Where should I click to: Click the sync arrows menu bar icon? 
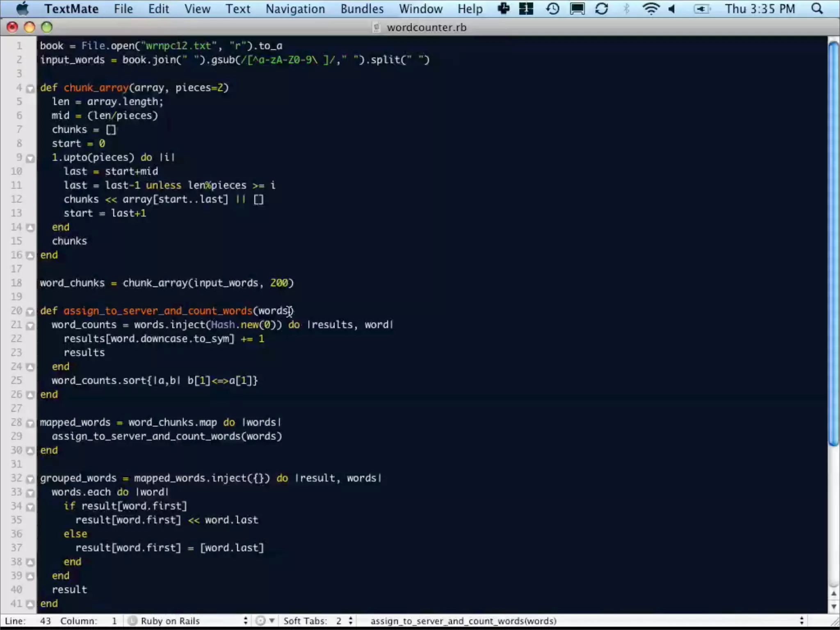[601, 9]
